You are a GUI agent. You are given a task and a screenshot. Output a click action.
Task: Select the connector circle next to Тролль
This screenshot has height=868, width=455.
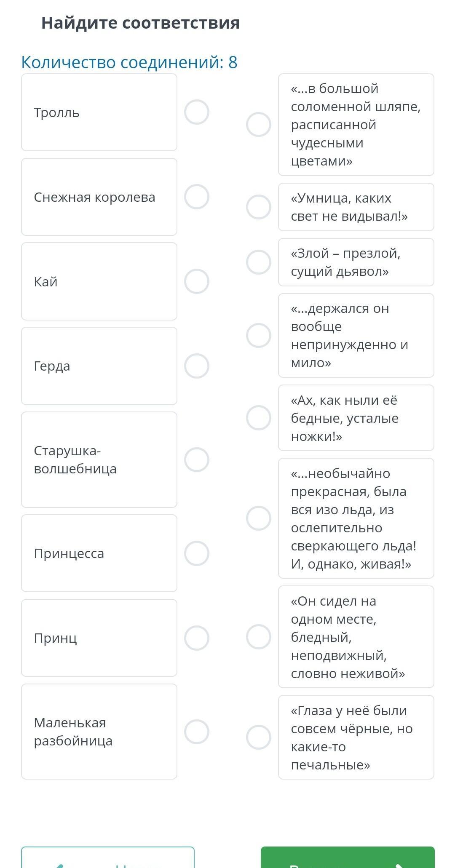(x=197, y=112)
